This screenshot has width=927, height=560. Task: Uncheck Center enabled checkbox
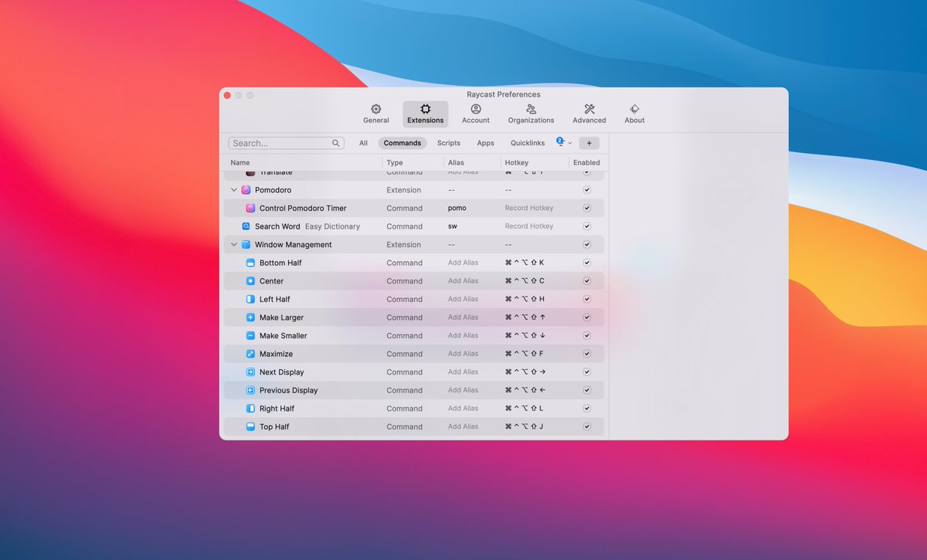pos(587,281)
